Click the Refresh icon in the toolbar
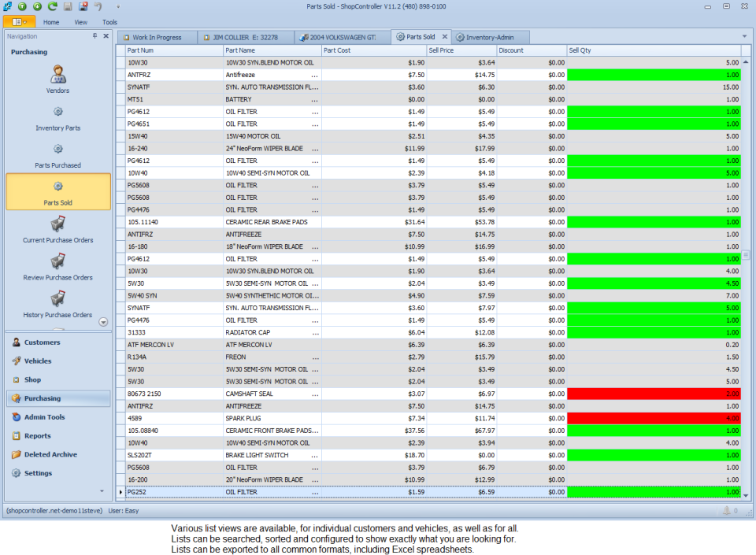Image resolution: width=756 pixels, height=555 pixels. (52, 6)
